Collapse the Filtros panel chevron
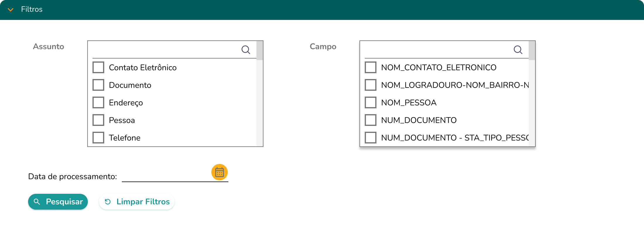This screenshot has width=644, height=226. pyautogui.click(x=11, y=10)
